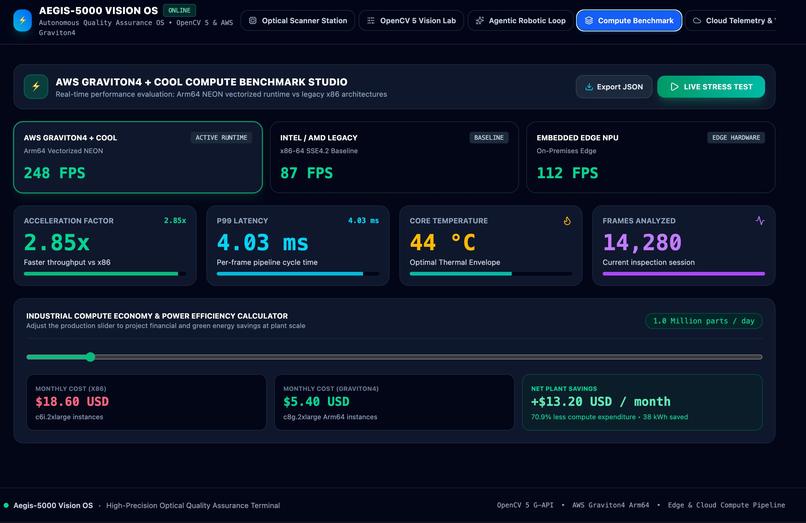Click 'AWS Graviton4 Arm64' in footer
The image size is (806, 523).
click(611, 506)
